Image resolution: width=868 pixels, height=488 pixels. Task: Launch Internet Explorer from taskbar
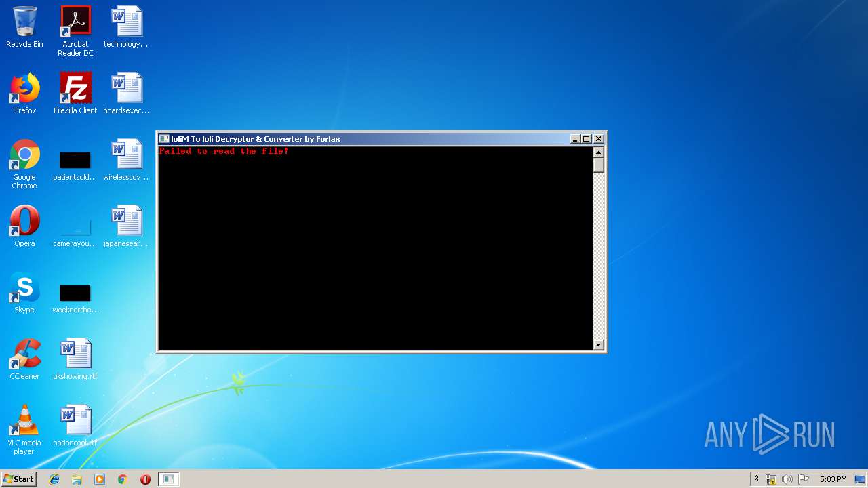click(54, 479)
